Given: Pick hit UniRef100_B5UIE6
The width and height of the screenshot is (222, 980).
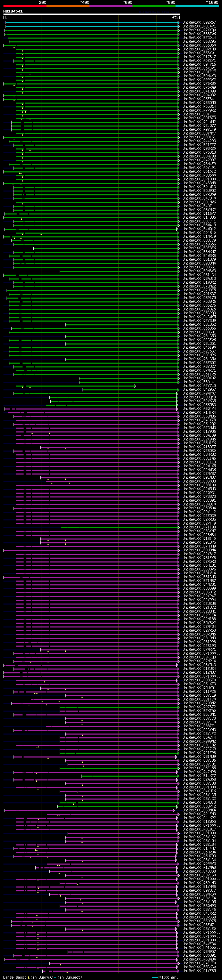Looking at the screenshot, I should pos(199,443).
